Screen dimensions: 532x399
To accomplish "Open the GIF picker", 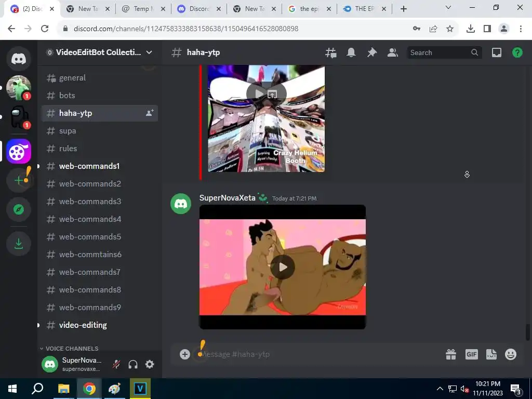I will click(x=471, y=354).
